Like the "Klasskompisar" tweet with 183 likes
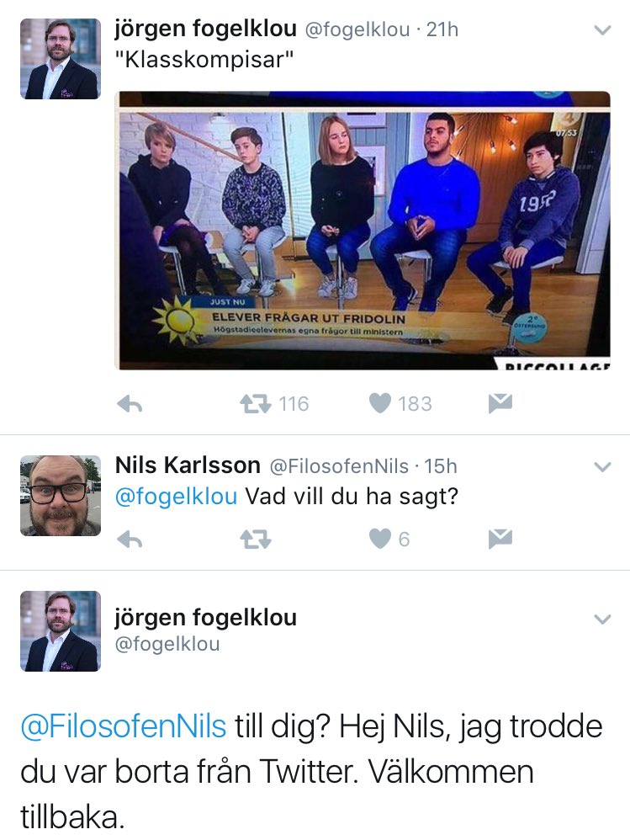The image size is (630, 840). (x=380, y=403)
